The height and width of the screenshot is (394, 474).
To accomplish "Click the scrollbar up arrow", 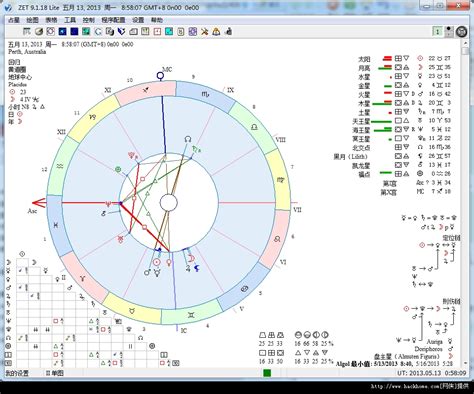I will tap(465, 43).
